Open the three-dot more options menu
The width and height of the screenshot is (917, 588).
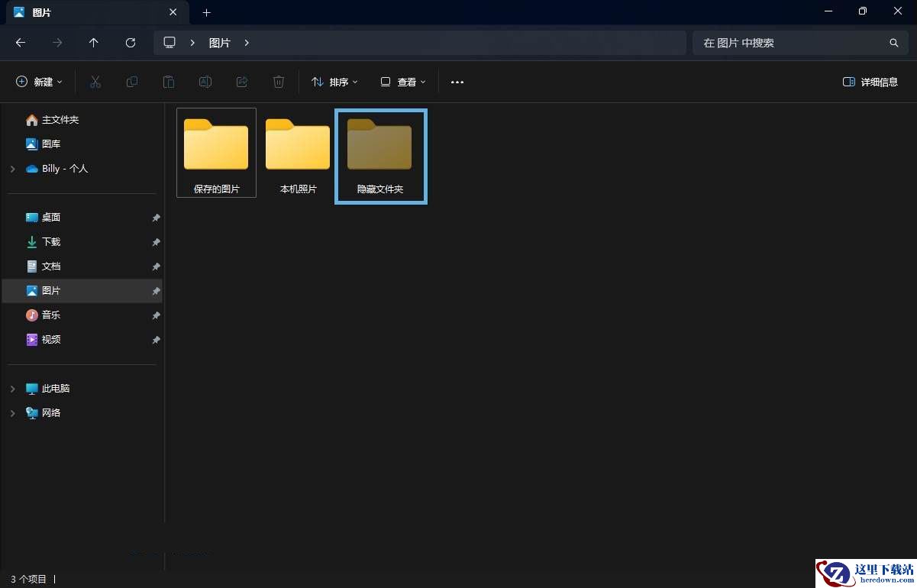457,82
